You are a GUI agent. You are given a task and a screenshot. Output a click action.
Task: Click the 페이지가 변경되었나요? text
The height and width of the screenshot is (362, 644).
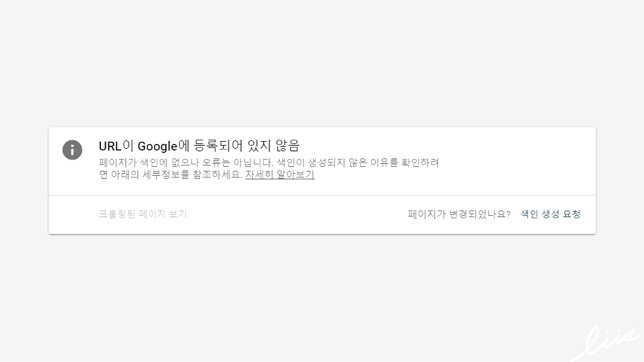tap(459, 214)
